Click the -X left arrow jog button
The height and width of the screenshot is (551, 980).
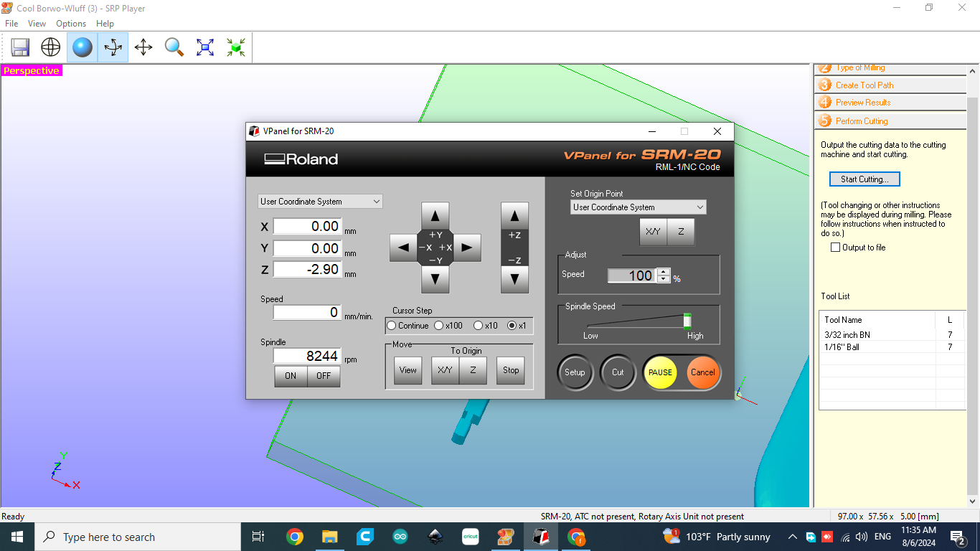pyautogui.click(x=403, y=248)
